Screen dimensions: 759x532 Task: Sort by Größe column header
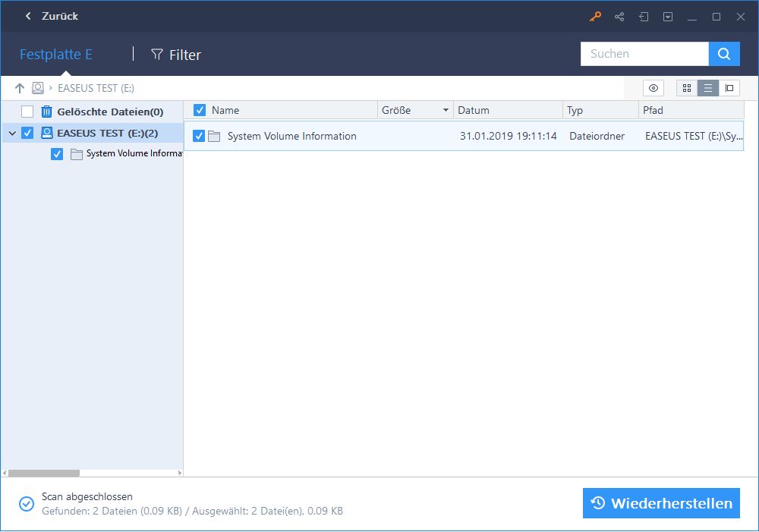point(396,110)
